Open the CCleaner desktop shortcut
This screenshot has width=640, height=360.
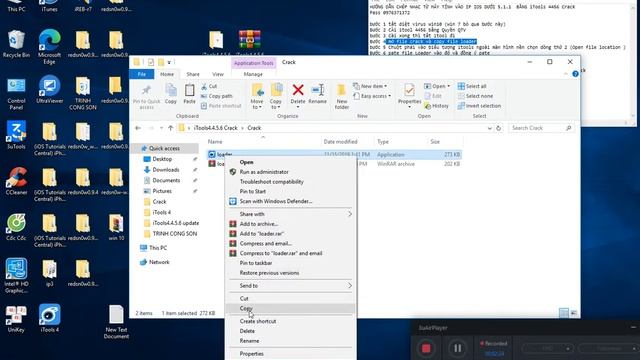point(16,181)
